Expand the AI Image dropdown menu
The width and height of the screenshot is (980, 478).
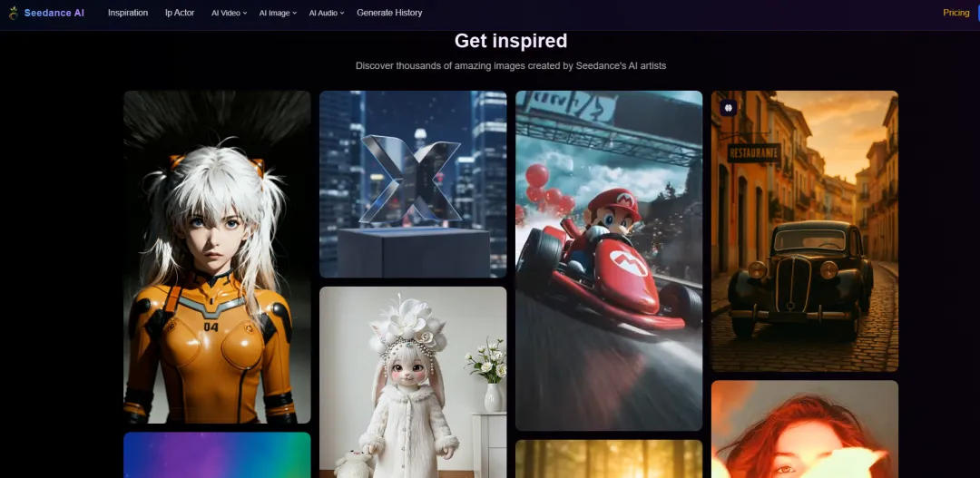pyautogui.click(x=278, y=13)
